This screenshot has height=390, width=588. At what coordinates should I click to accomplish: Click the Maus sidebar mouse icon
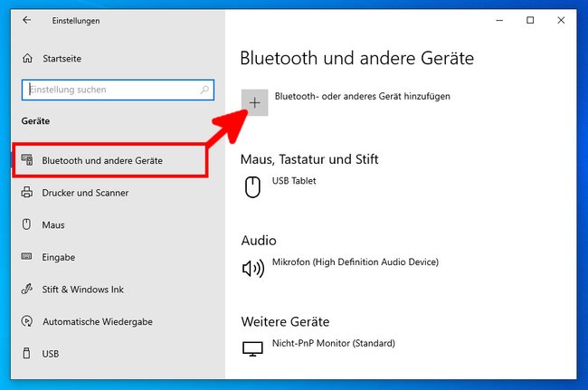(26, 224)
